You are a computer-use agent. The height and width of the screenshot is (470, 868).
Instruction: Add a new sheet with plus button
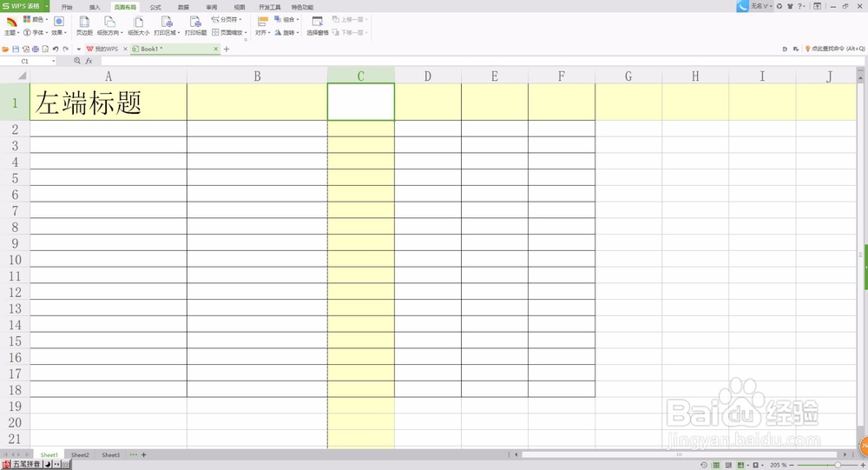pyautogui.click(x=144, y=455)
